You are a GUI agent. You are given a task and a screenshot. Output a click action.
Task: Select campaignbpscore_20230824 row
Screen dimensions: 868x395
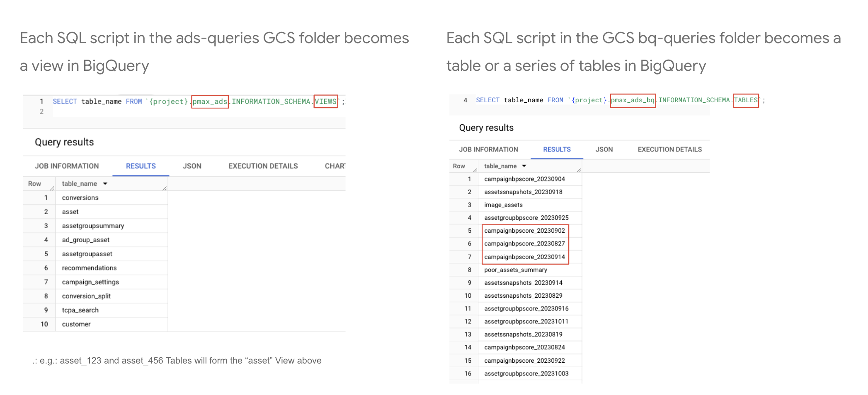point(516,347)
